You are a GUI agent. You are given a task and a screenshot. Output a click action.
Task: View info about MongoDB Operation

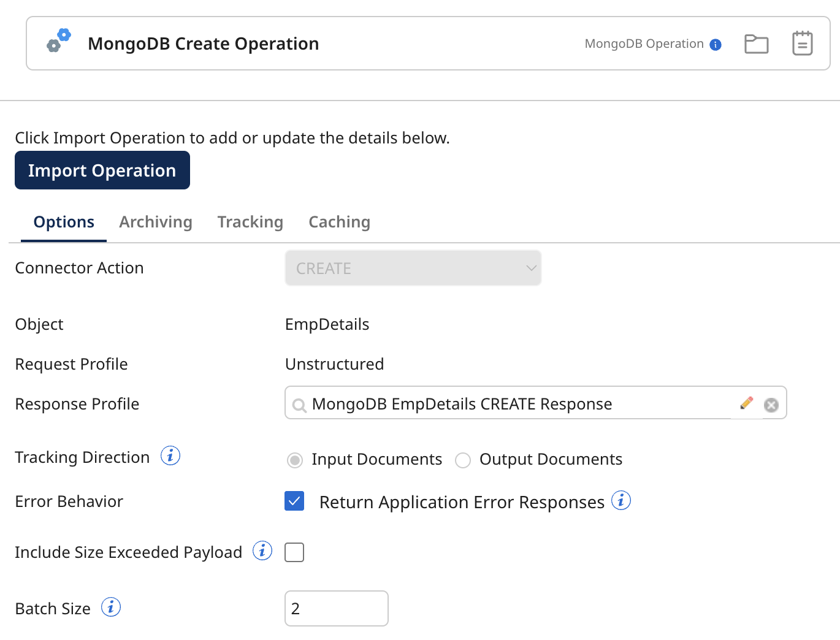click(x=715, y=44)
